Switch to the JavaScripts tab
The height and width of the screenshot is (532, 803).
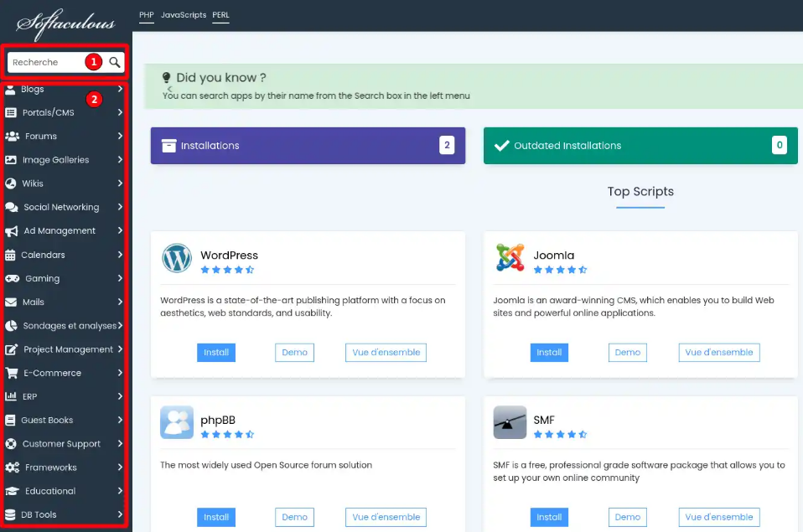pos(184,15)
